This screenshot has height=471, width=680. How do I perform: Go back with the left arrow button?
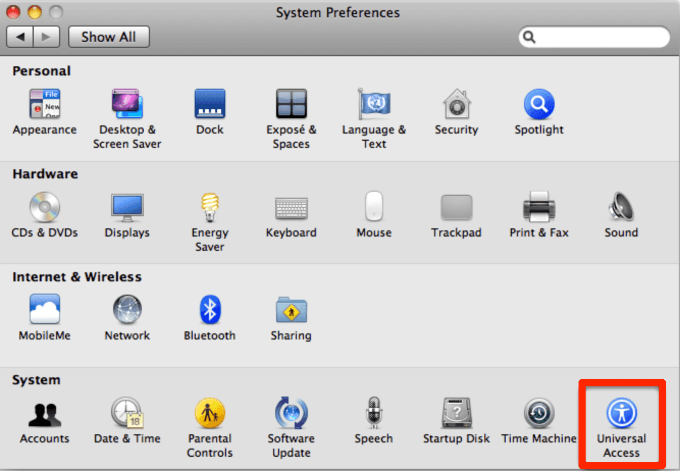[20, 37]
